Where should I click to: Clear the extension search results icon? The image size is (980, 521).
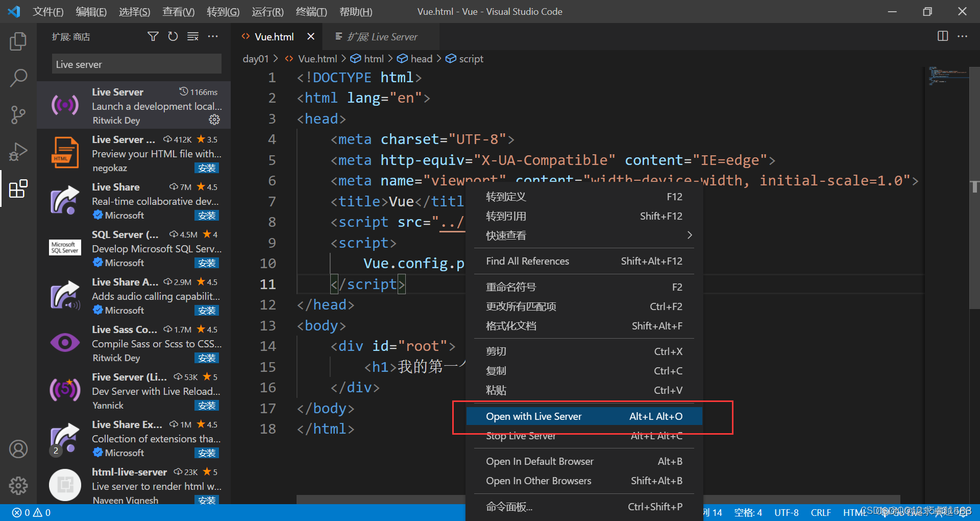193,36
